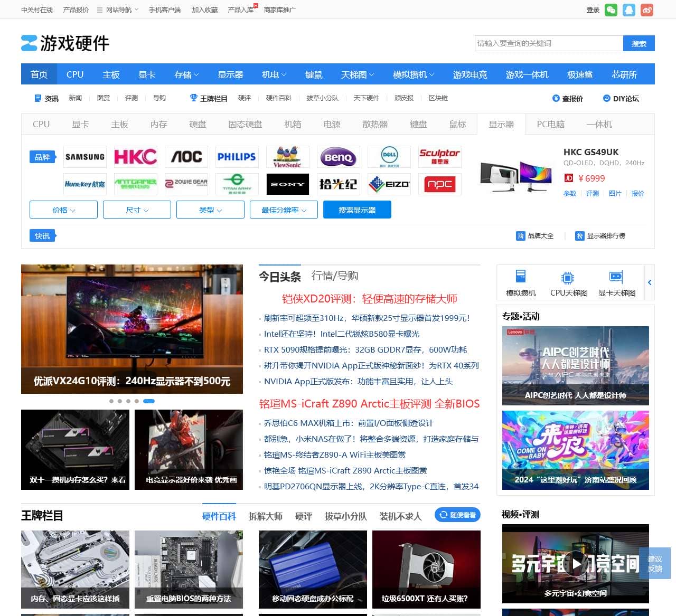
Task: Open the CPU天梯图 icon shortcut
Action: (x=569, y=283)
